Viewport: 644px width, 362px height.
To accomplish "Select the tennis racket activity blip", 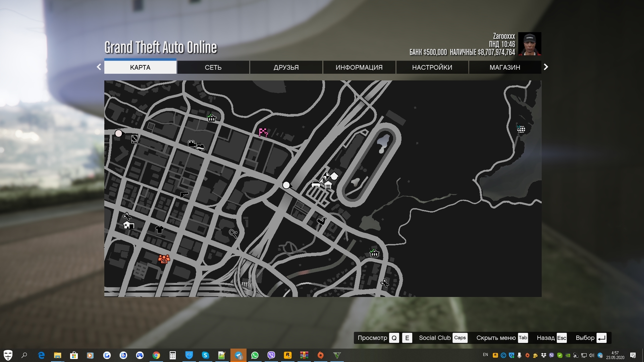I will [233, 233].
